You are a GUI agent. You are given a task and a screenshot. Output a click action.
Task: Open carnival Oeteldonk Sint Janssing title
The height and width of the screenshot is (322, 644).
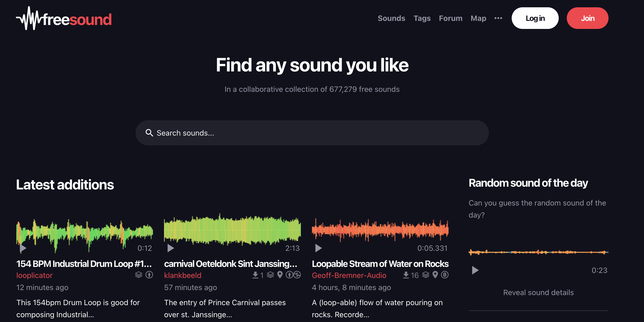[231, 264]
